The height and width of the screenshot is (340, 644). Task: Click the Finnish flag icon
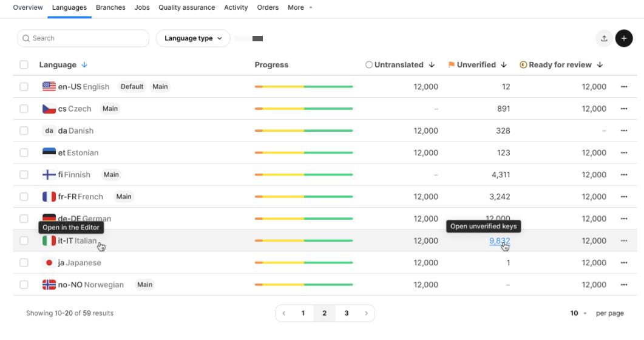[x=49, y=174]
